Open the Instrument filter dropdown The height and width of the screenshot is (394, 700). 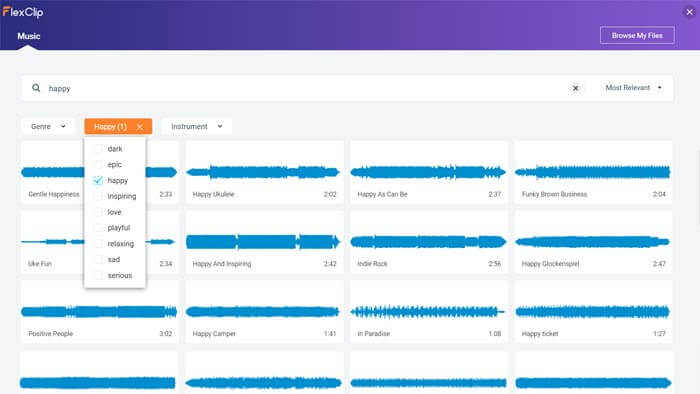pyautogui.click(x=196, y=126)
